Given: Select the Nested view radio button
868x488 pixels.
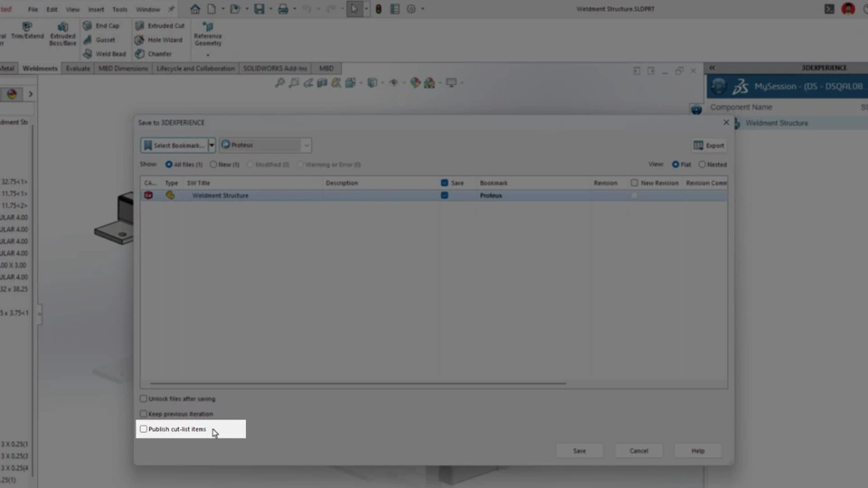Looking at the screenshot, I should tap(702, 164).
